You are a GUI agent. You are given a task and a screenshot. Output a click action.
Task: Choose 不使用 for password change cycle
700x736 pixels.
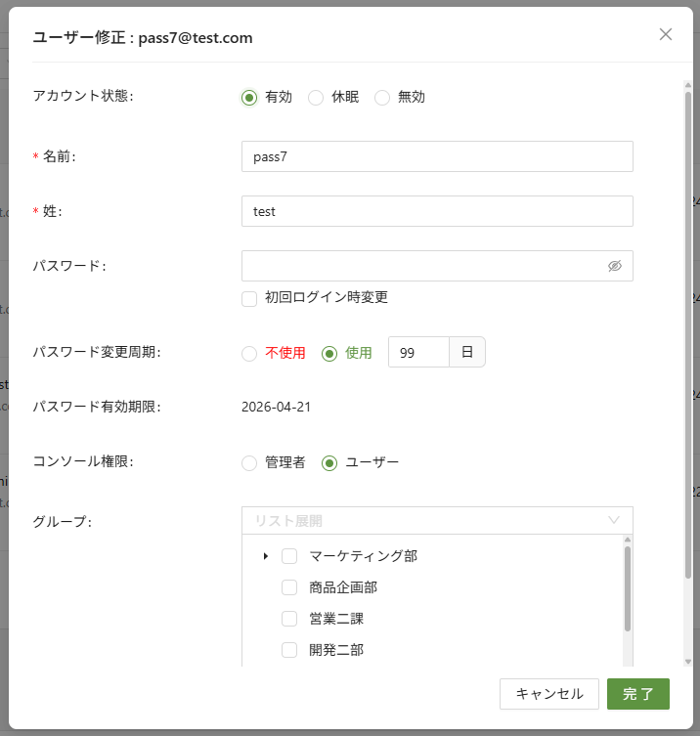click(249, 353)
